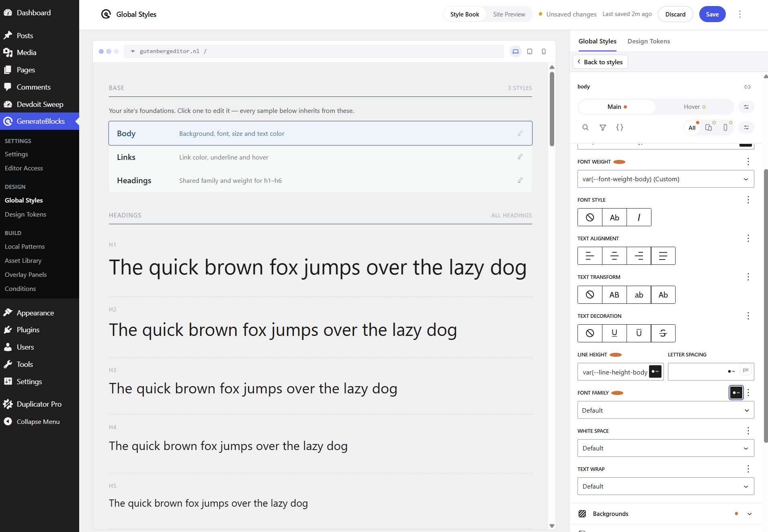Click the link icon beside body selector
768x532 pixels.
[x=748, y=87]
